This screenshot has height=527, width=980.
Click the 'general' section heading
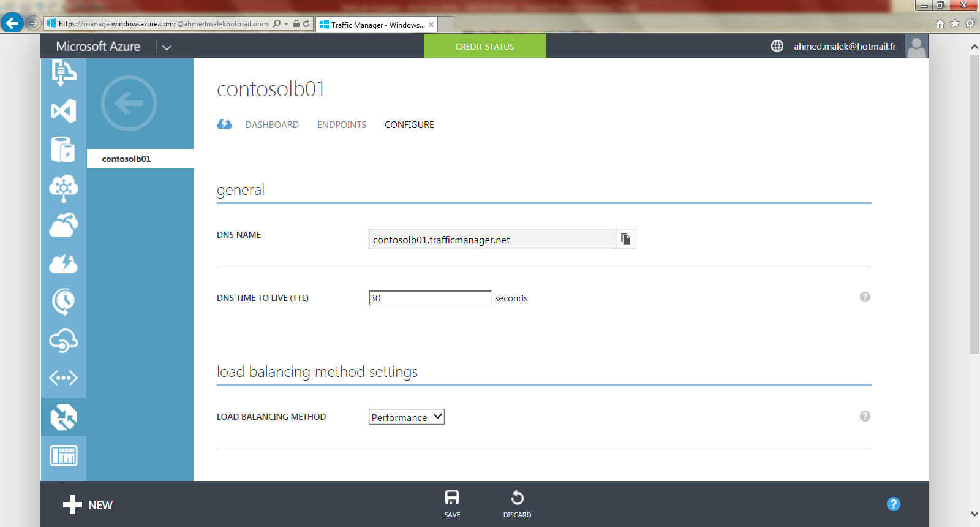pos(241,190)
